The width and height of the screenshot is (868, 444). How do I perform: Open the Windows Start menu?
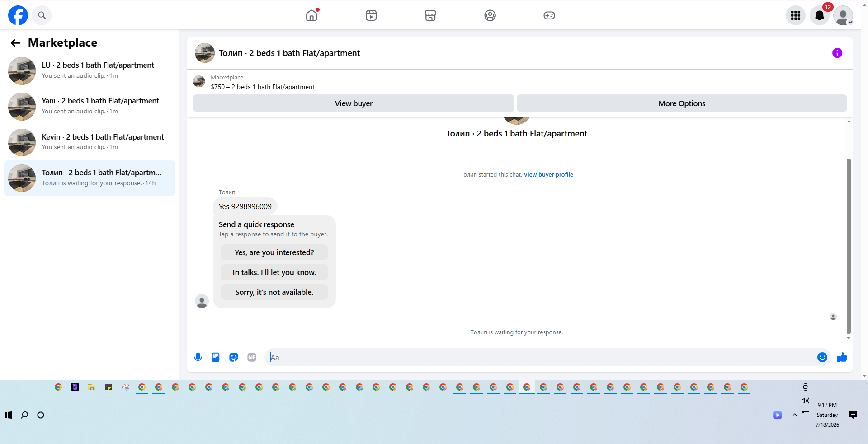click(8, 415)
